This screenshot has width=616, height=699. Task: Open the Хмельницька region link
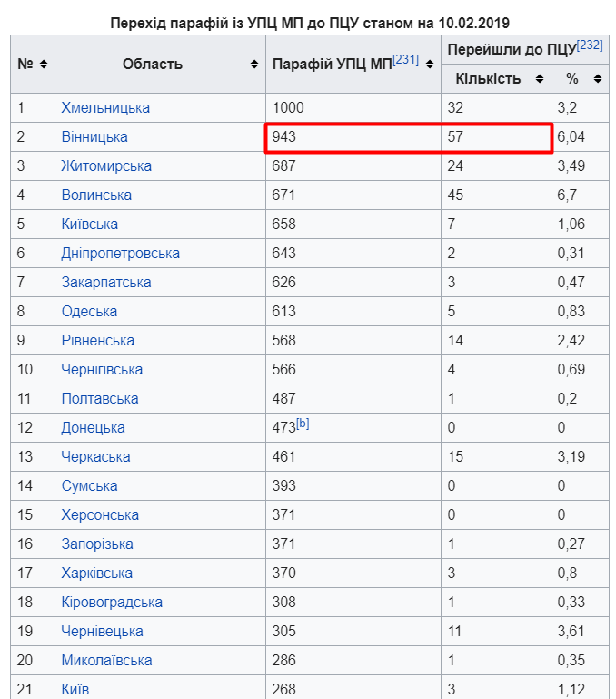[x=105, y=108]
